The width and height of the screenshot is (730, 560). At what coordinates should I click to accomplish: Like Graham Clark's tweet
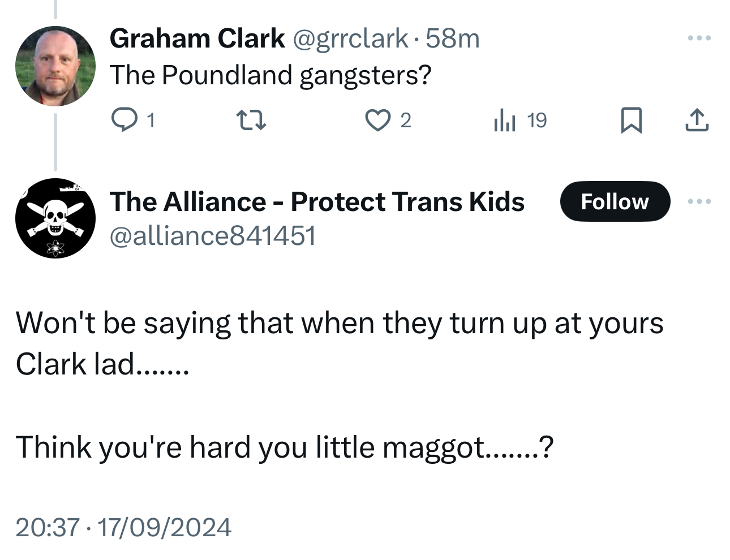tap(377, 120)
